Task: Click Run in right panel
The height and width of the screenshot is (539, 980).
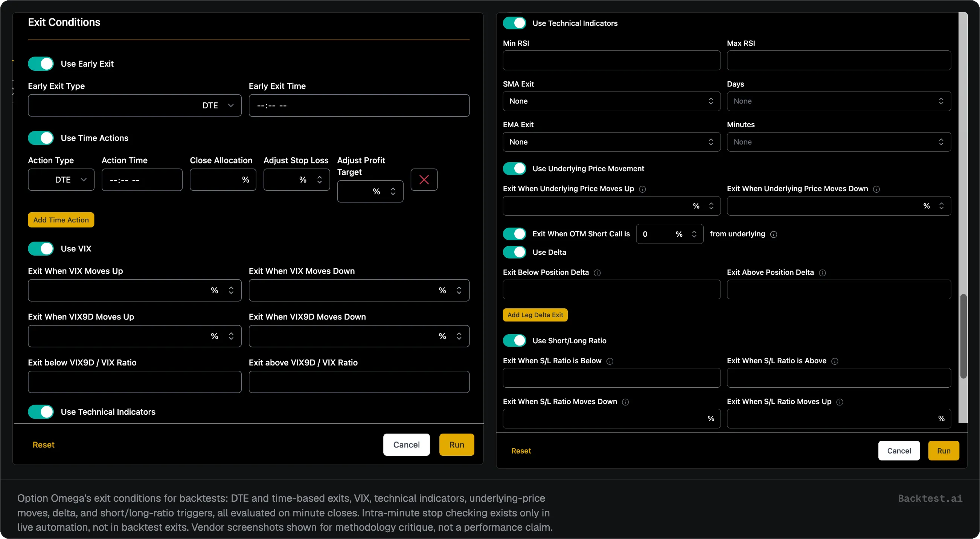Action: (943, 451)
